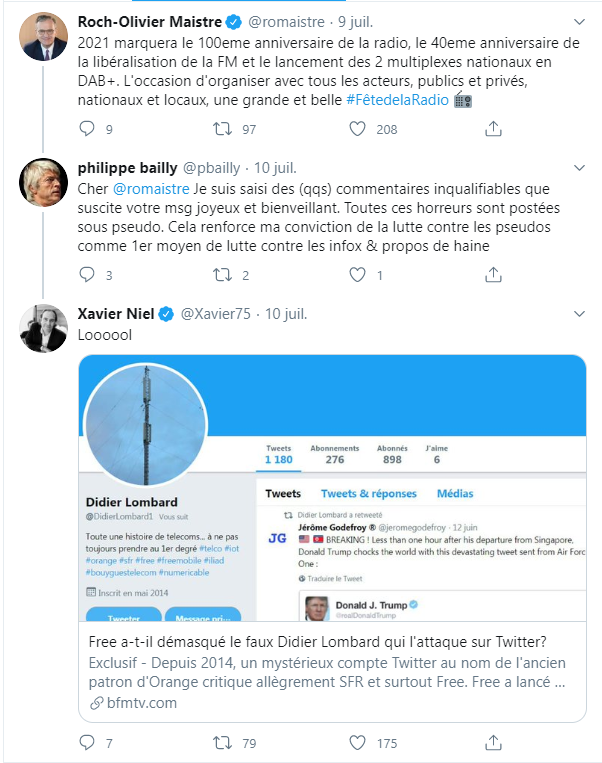Reply to Roch-Olivier Maistre's tweet

[x=87, y=129]
